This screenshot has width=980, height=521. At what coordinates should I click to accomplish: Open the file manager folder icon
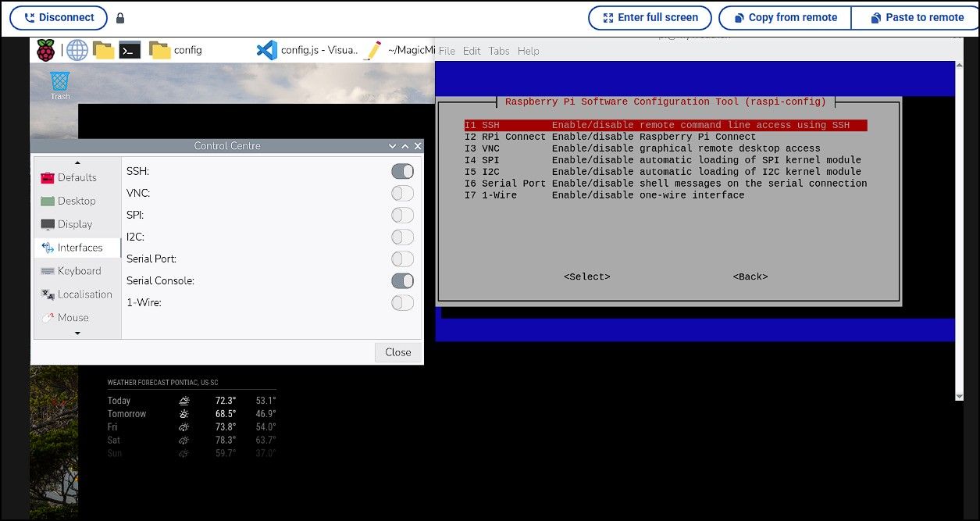[x=103, y=51]
